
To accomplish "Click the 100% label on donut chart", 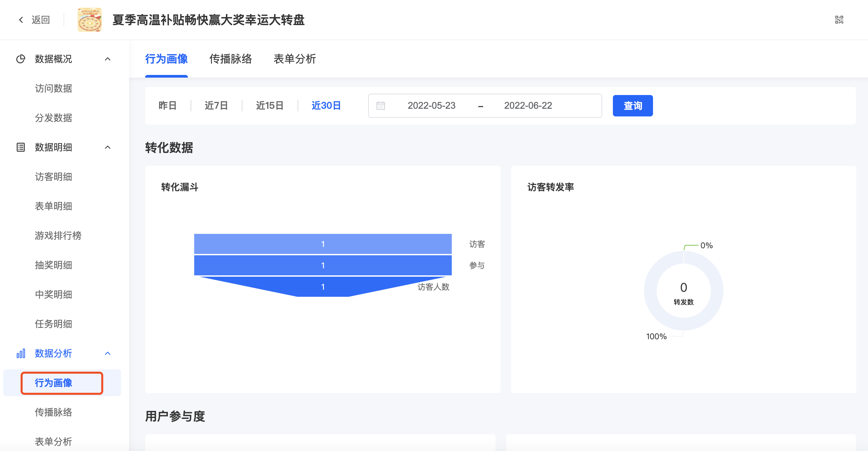I will [656, 336].
